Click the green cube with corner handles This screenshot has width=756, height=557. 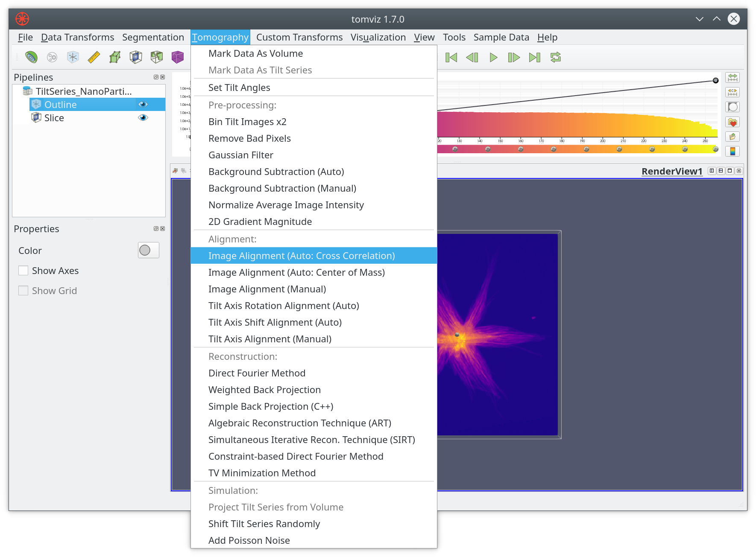pos(115,57)
